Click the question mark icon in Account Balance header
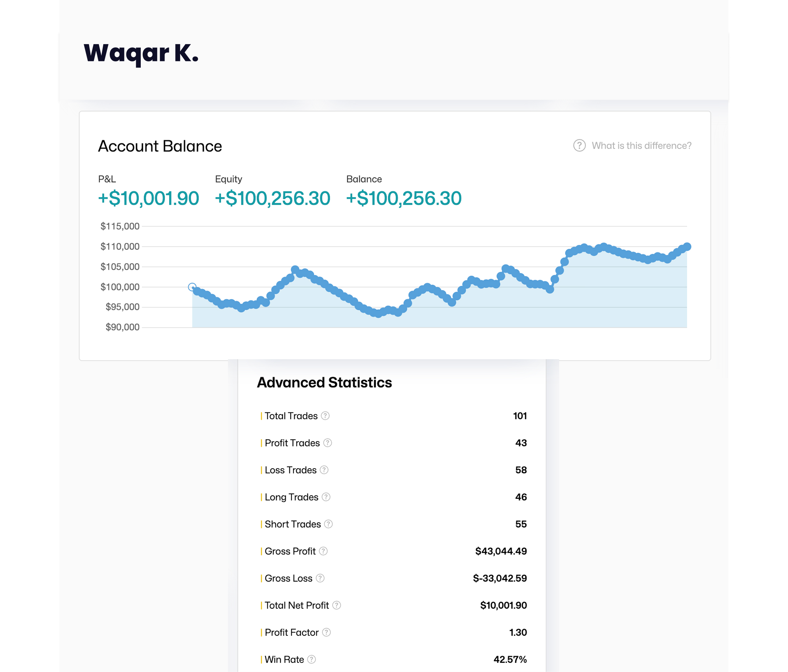This screenshot has height=672, width=788. click(579, 145)
